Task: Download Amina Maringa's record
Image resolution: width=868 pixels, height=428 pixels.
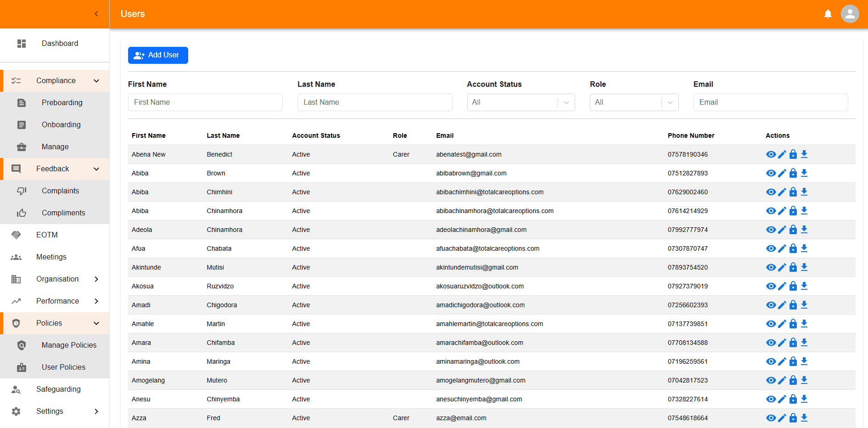Action: [804, 361]
